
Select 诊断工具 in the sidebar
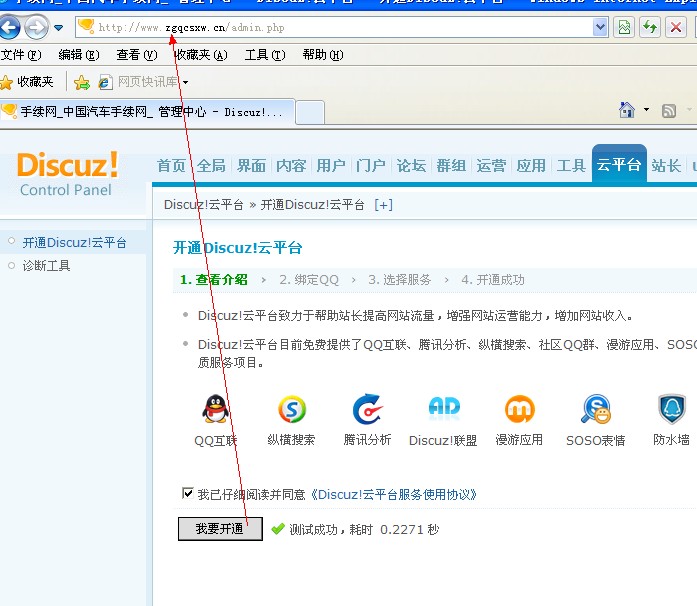click(46, 266)
